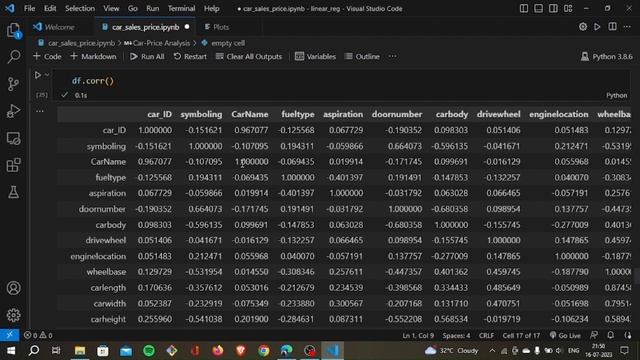Open notebook toolbar overflow ellipsis
This screenshot has width=640, height=360.
pos(392,56)
